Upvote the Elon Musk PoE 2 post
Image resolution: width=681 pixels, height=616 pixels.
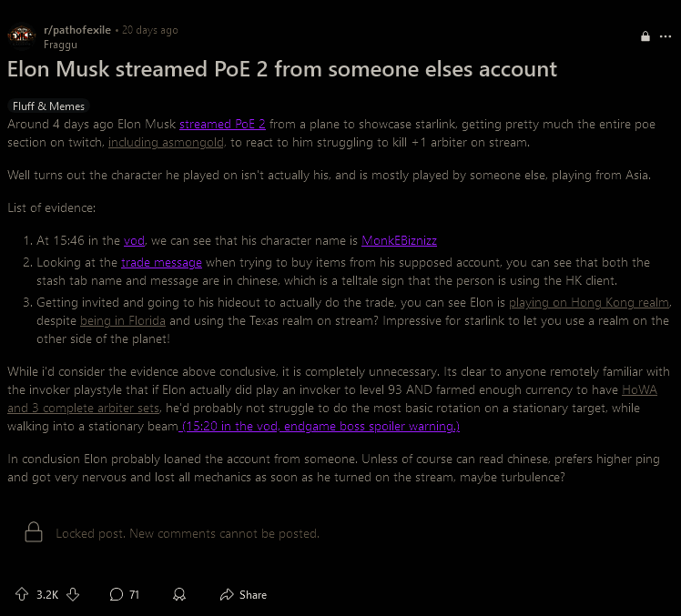point(22,594)
